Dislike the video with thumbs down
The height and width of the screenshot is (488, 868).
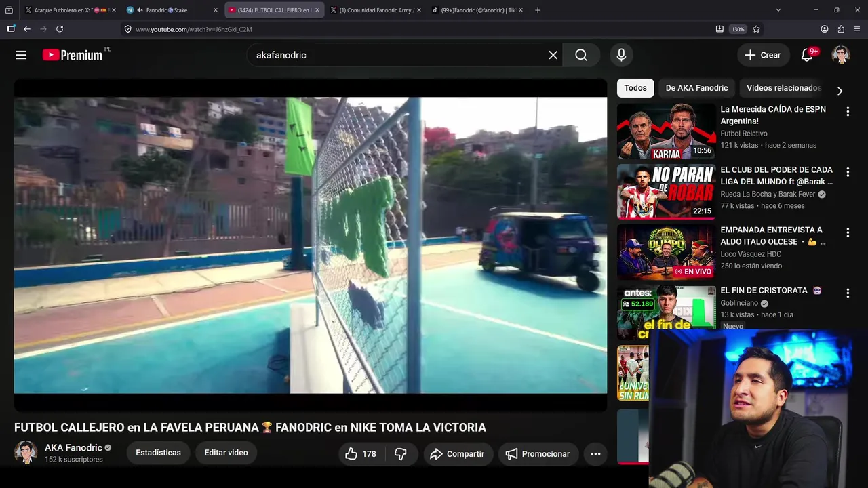[401, 454]
